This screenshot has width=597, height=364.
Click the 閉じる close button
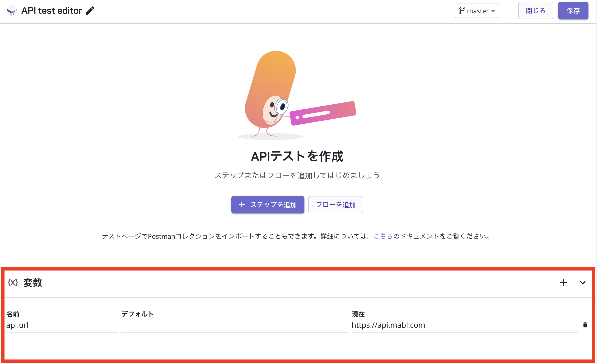pos(536,11)
